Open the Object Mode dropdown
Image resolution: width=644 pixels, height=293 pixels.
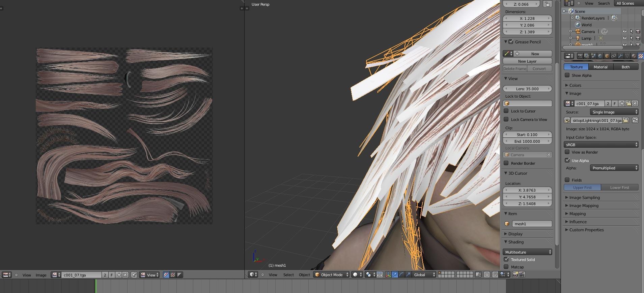tap(331, 274)
